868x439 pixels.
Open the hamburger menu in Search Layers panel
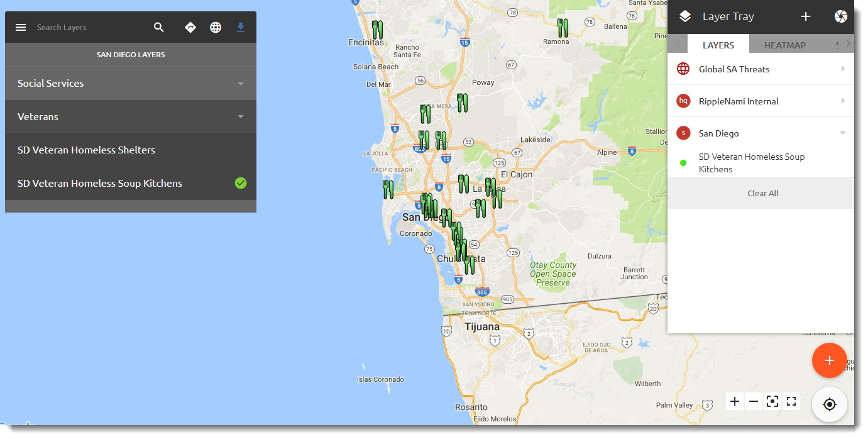point(21,27)
